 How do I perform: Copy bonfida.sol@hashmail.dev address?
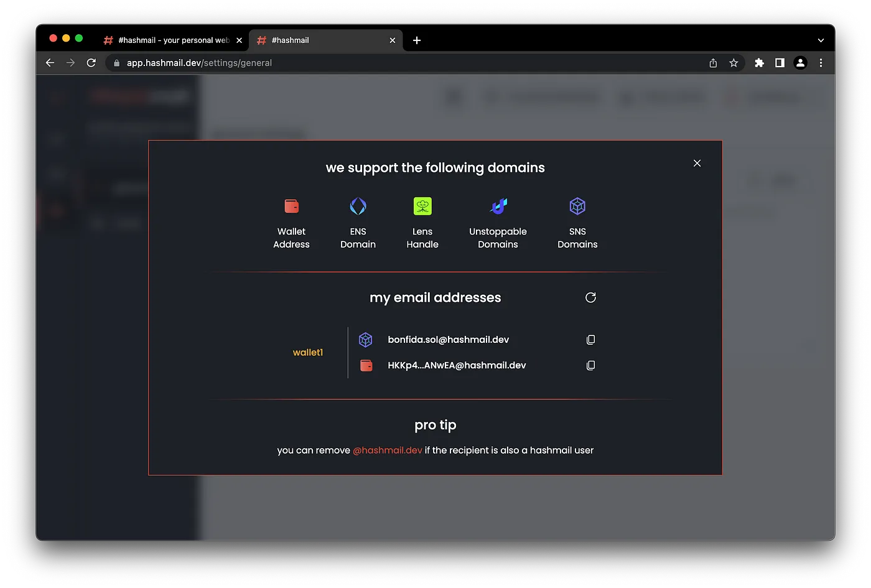tap(590, 340)
